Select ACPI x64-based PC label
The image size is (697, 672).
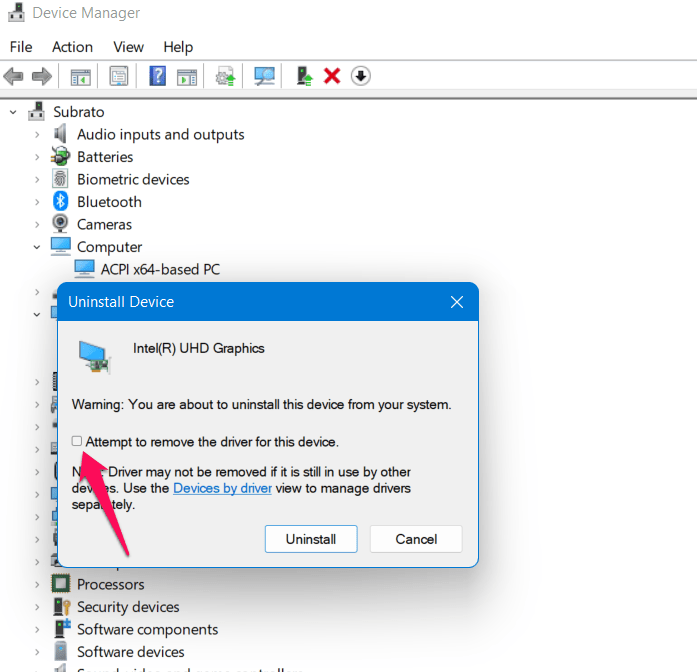(160, 269)
